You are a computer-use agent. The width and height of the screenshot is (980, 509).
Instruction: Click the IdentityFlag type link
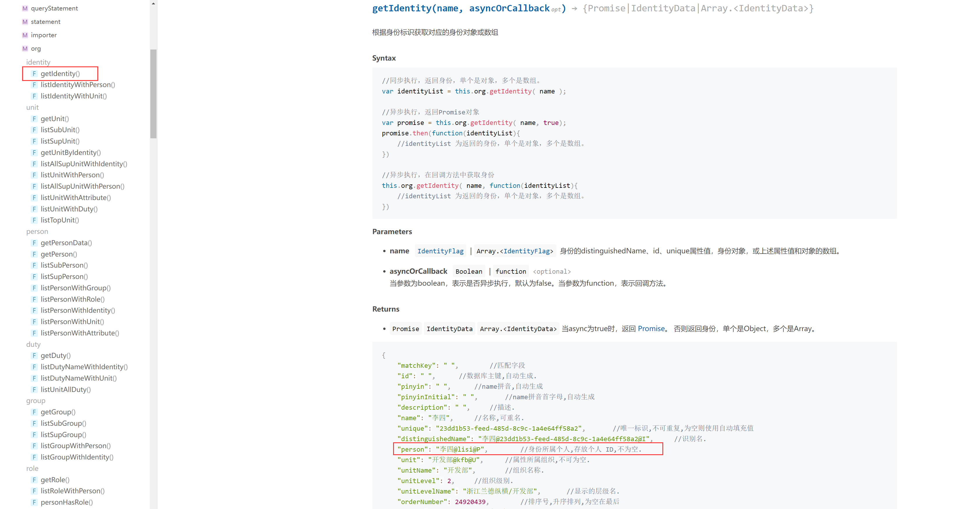point(440,251)
